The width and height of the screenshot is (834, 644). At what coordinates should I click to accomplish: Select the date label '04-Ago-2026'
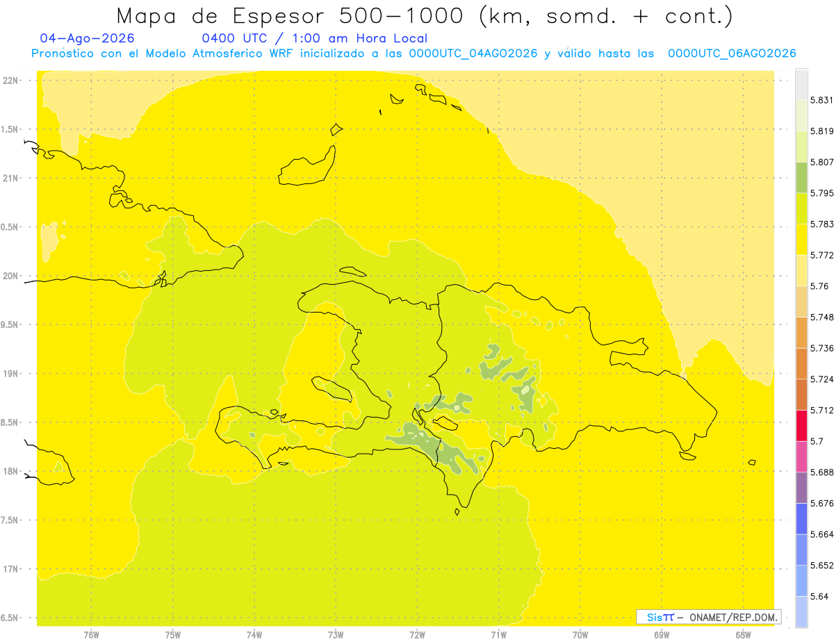click(x=88, y=38)
